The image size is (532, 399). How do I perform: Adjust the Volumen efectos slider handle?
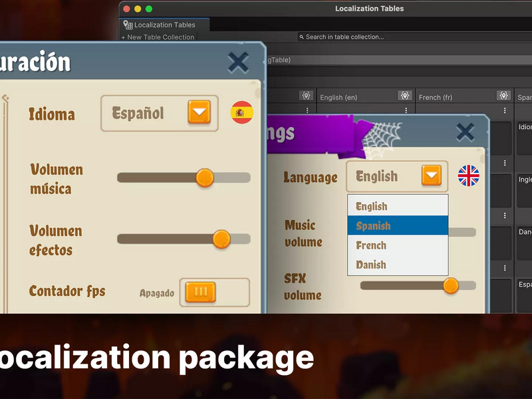point(221,239)
